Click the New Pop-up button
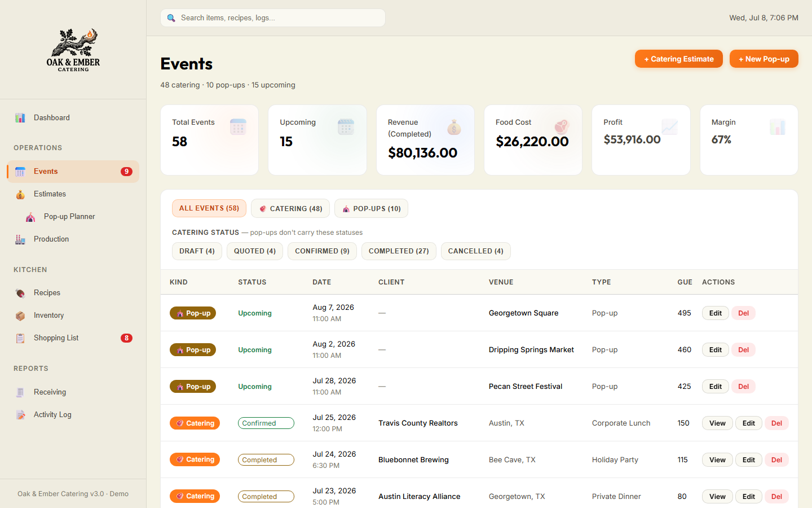Image resolution: width=812 pixels, height=508 pixels. (x=764, y=59)
